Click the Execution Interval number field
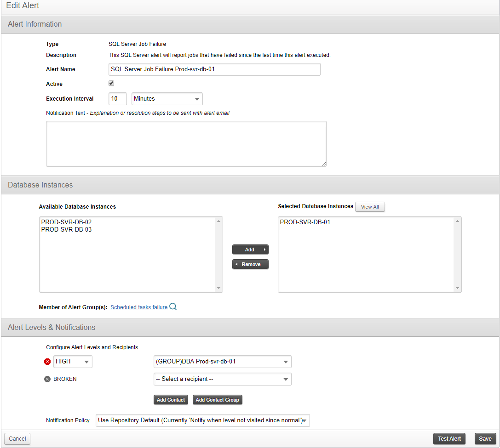The image size is (500, 448). tap(118, 99)
